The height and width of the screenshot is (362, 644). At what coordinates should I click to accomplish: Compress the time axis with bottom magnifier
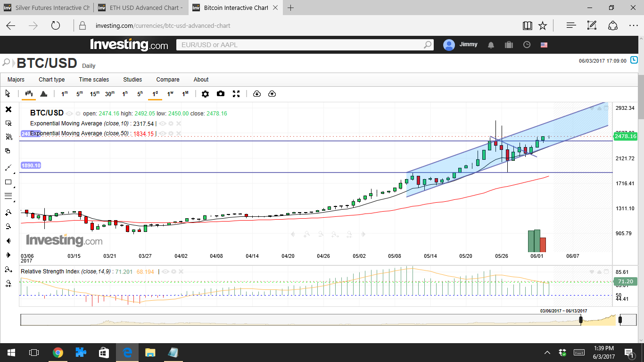pyautogui.click(x=8, y=283)
